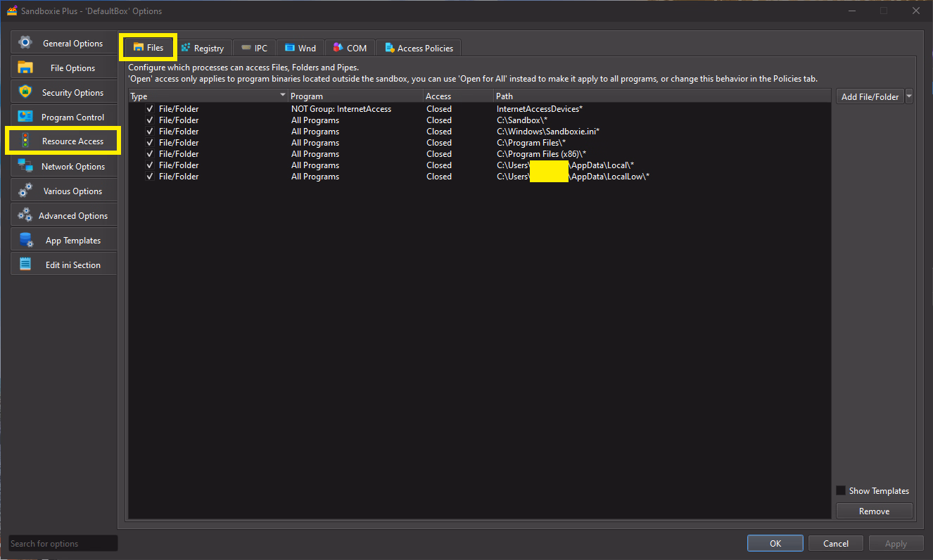933x560 pixels.
Task: Open the Access Policies tab
Action: point(419,48)
